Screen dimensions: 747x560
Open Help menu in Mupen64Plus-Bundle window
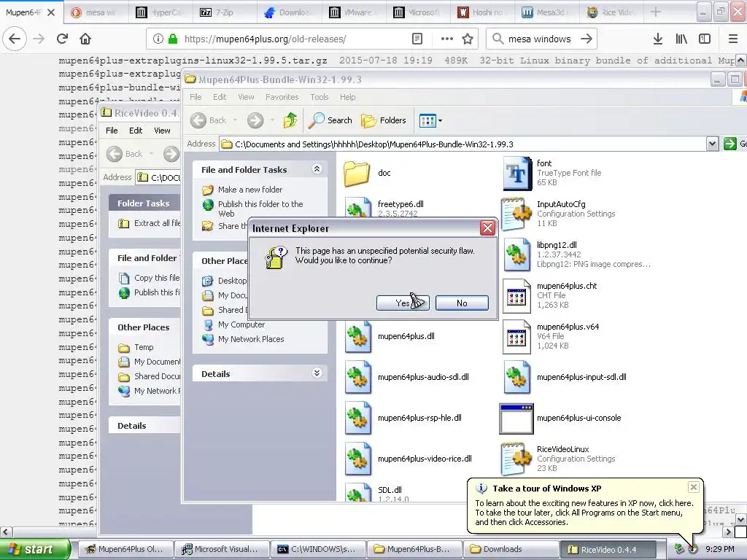(347, 97)
